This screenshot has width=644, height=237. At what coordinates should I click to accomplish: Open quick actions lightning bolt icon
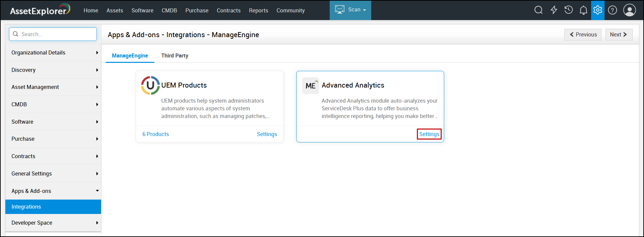tap(554, 10)
